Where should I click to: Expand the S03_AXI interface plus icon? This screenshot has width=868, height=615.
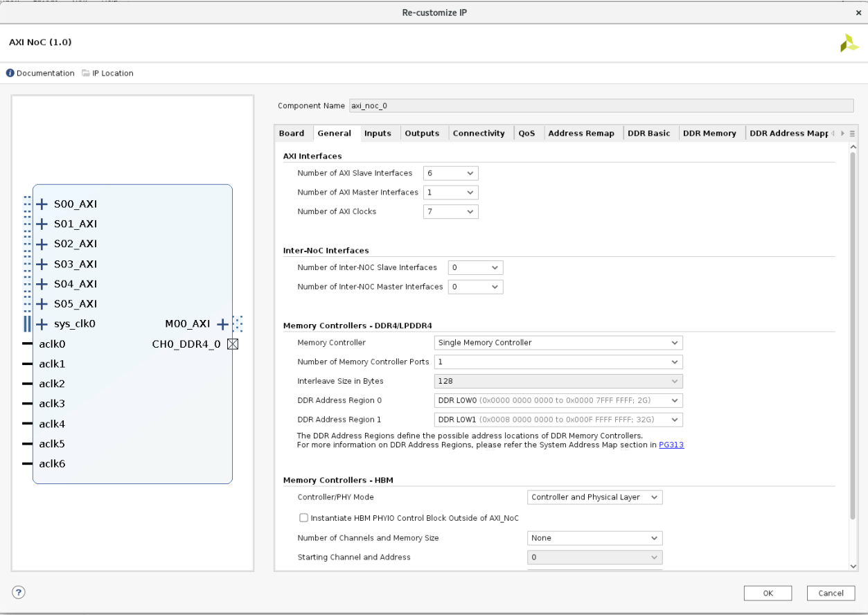(x=42, y=264)
